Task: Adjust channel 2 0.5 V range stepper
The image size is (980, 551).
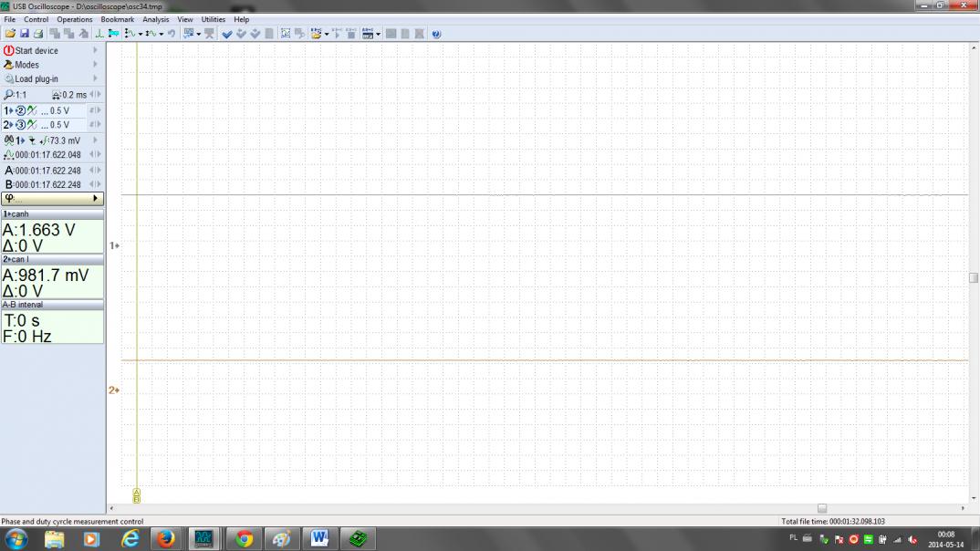Action: 95,124
